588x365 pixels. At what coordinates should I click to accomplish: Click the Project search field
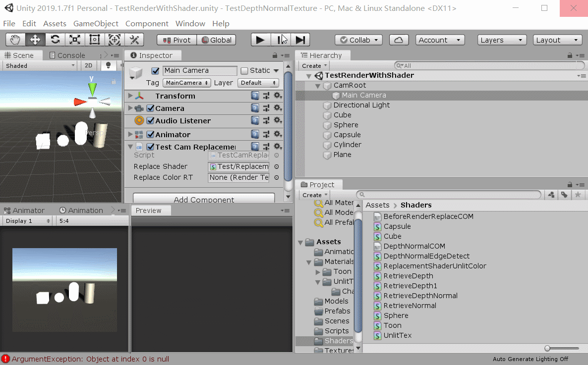[x=449, y=195]
